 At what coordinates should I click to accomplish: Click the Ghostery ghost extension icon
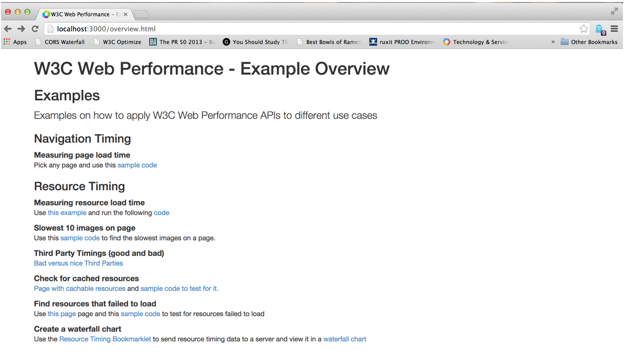point(599,29)
